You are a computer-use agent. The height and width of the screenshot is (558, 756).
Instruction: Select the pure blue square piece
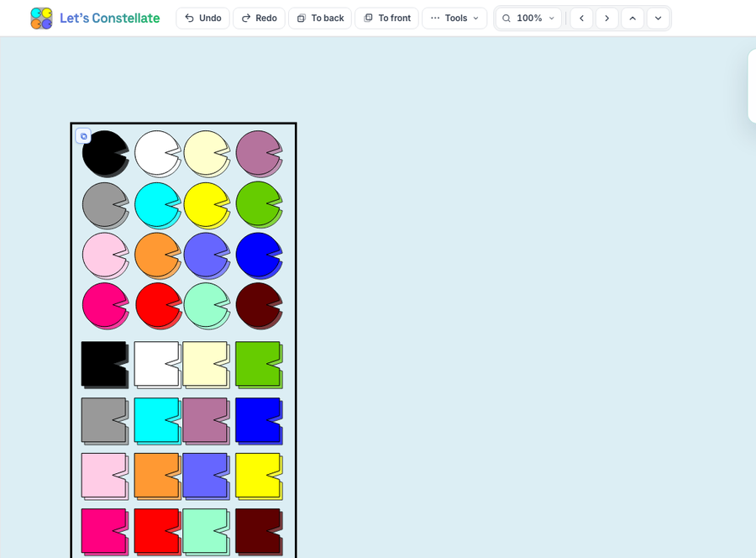(x=259, y=421)
